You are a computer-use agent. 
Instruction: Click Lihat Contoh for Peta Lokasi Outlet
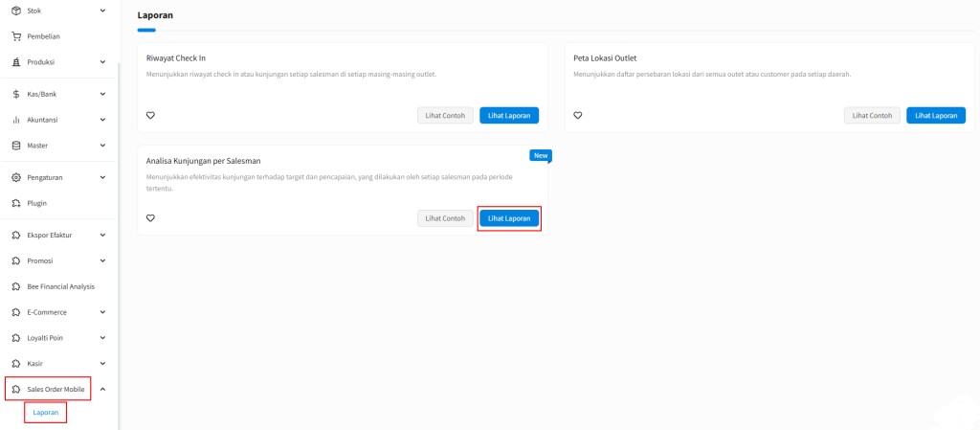pos(872,116)
